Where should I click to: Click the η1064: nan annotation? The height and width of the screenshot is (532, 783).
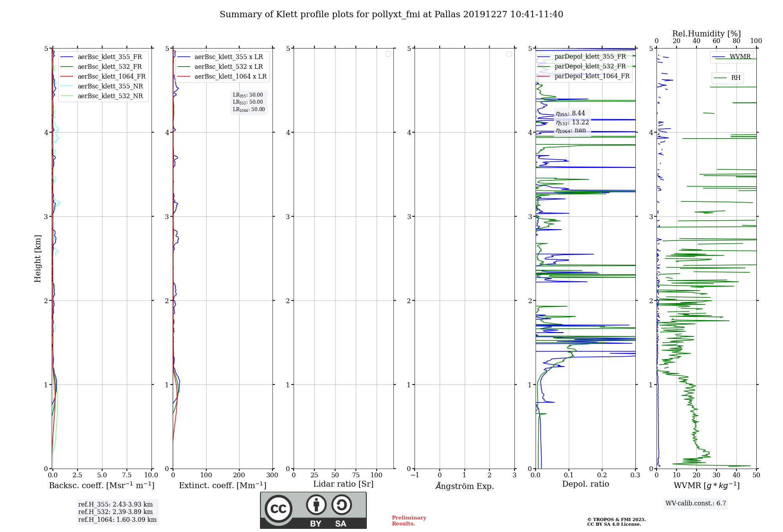point(571,131)
